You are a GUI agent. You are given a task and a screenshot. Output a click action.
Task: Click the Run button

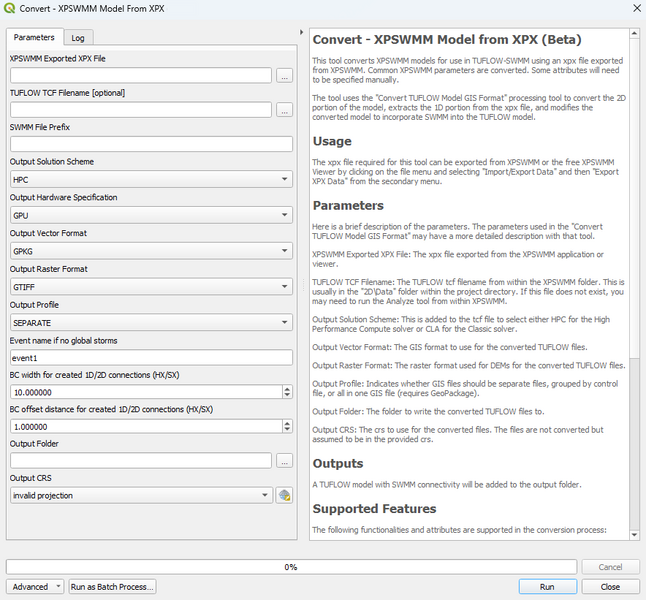tap(547, 587)
